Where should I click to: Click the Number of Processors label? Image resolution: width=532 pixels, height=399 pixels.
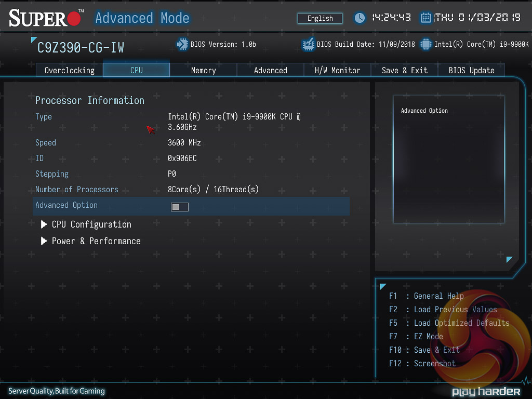[77, 189]
